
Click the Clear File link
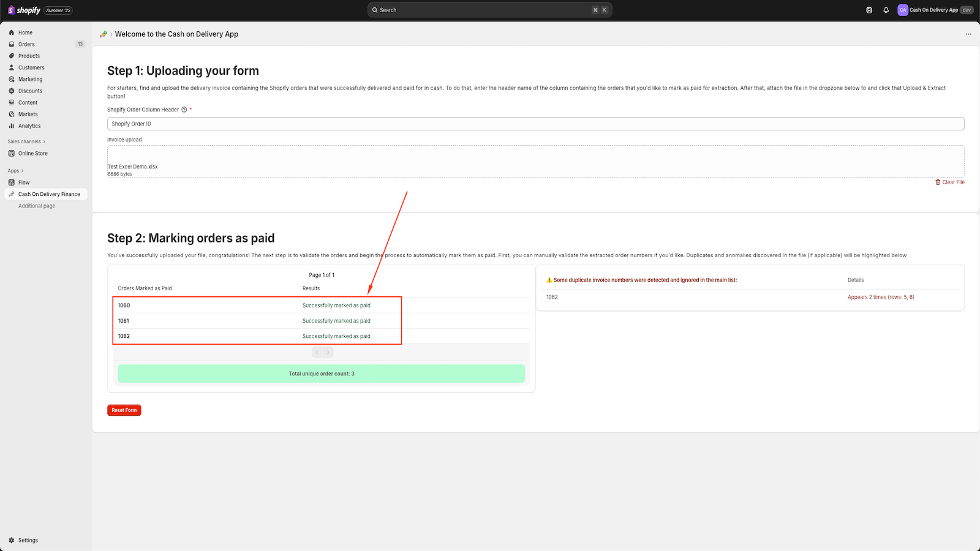(950, 182)
